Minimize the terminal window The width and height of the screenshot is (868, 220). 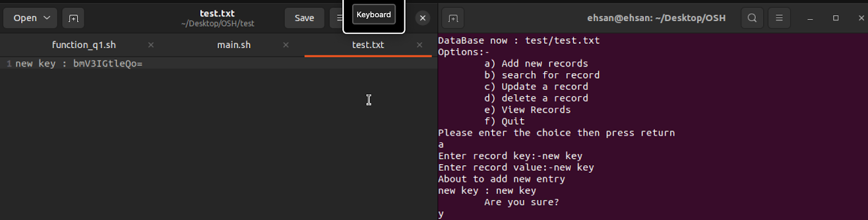810,18
